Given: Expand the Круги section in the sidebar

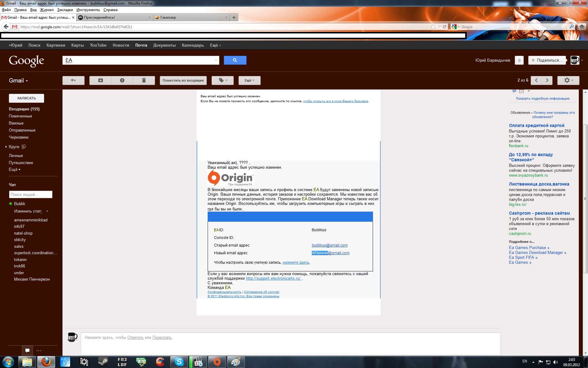Looking at the screenshot, I should coord(6,147).
